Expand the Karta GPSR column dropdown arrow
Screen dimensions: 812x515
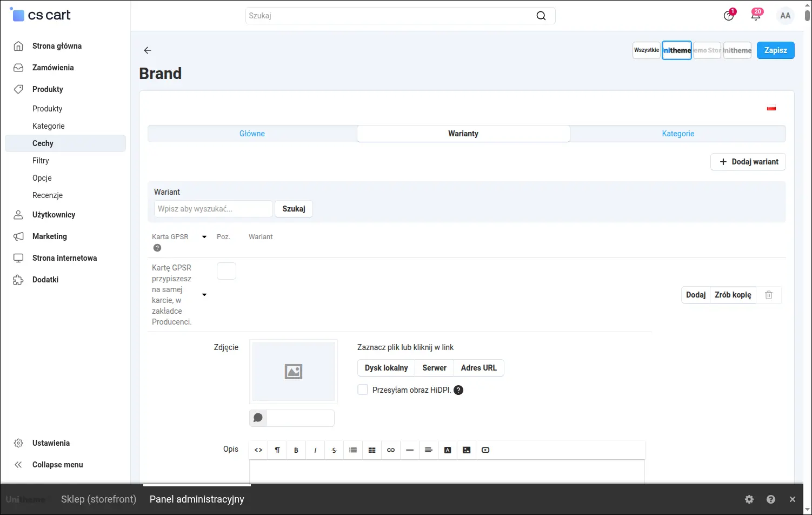tap(204, 237)
